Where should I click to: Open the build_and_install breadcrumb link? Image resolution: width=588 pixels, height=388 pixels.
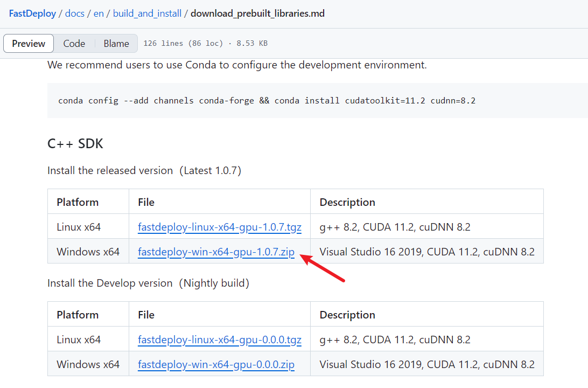click(x=146, y=13)
